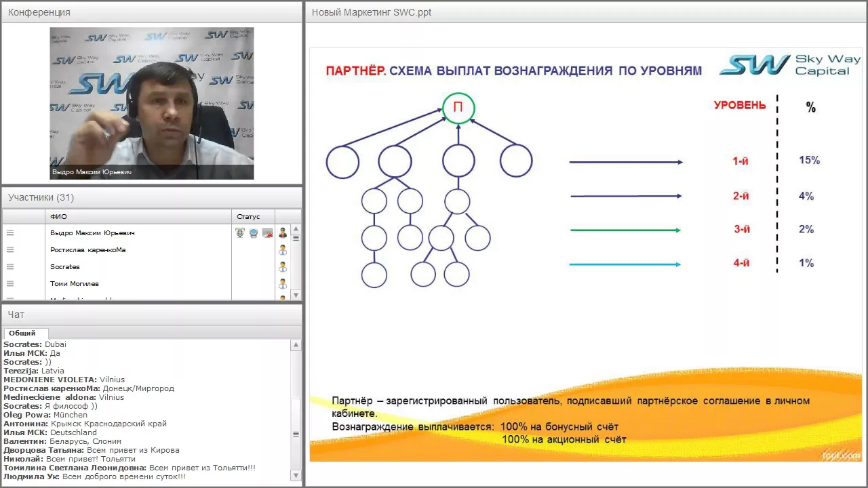The image size is (868, 488).
Task: Click the presenter webcam video
Action: (x=152, y=103)
